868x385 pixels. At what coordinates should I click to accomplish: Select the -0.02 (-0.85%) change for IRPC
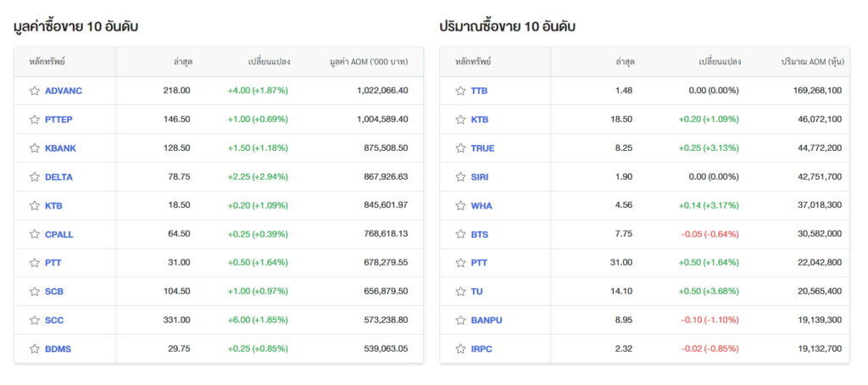coord(709,349)
